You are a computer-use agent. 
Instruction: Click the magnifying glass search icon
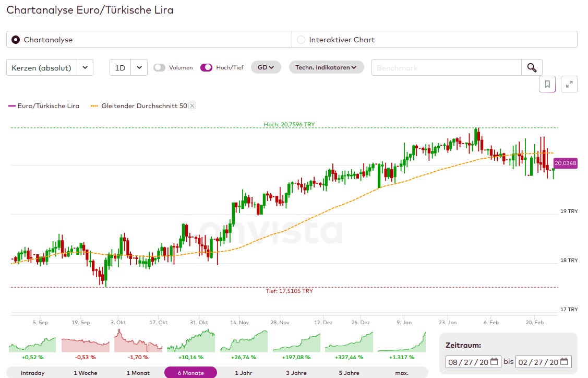pyautogui.click(x=532, y=68)
